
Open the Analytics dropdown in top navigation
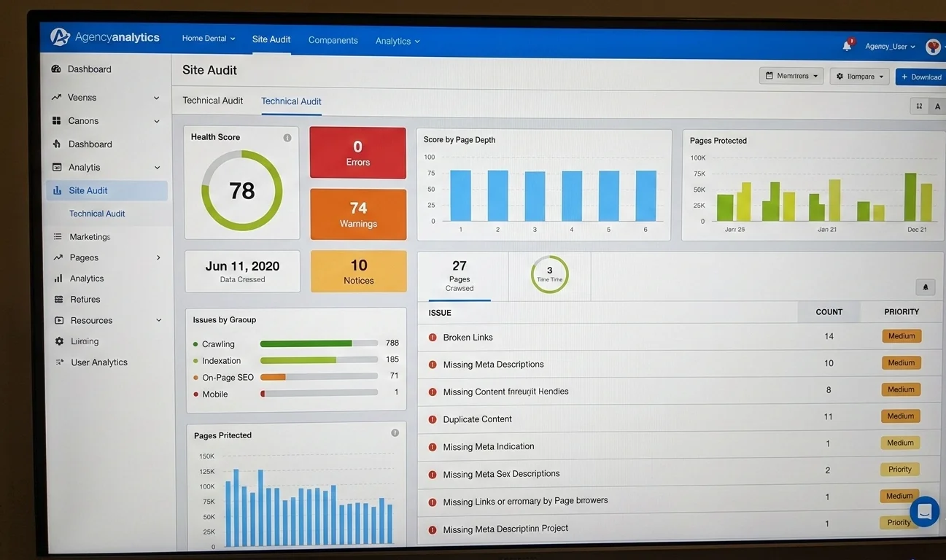[x=398, y=41]
